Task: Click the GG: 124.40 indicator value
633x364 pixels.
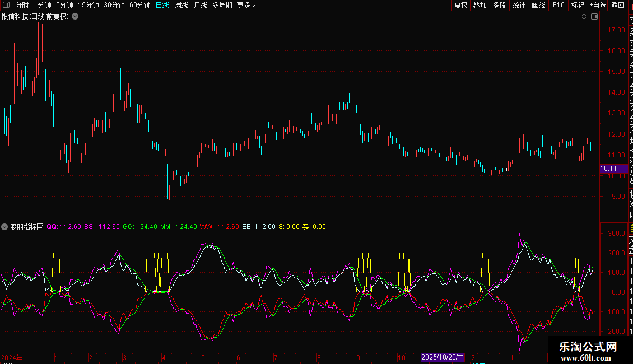Action: [x=140, y=227]
